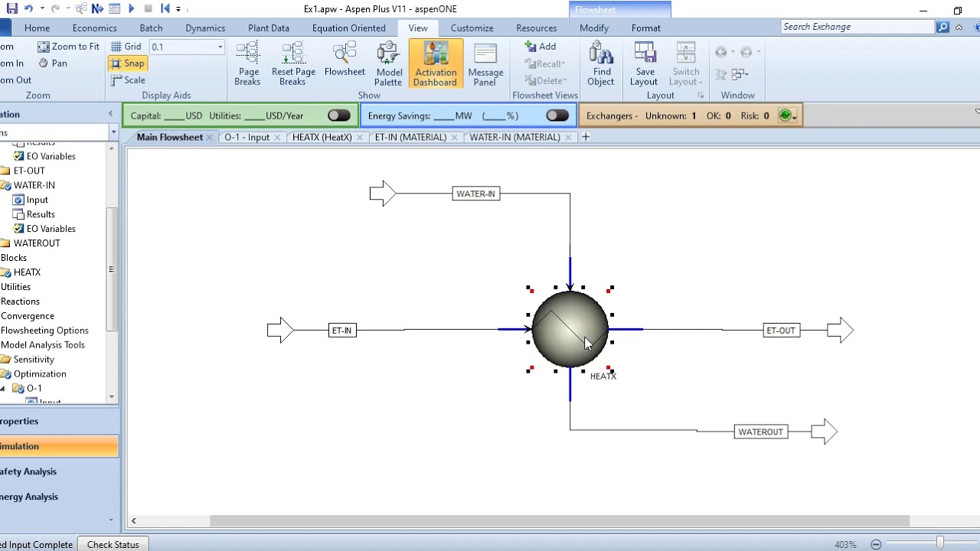
Task: Select the Pan tool
Action: click(52, 64)
